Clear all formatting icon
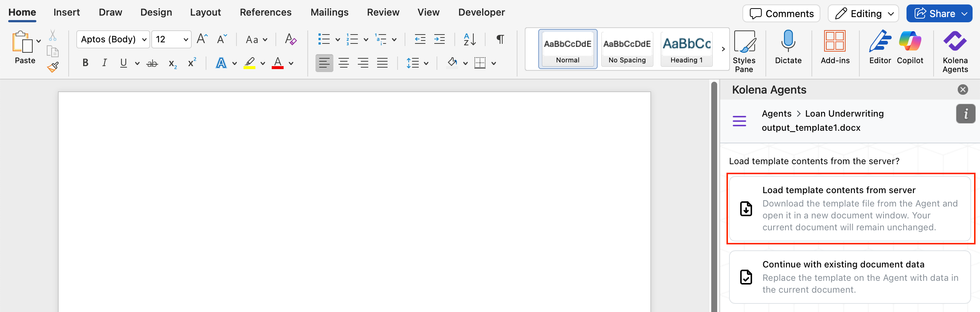The width and height of the screenshot is (980, 312). click(291, 39)
